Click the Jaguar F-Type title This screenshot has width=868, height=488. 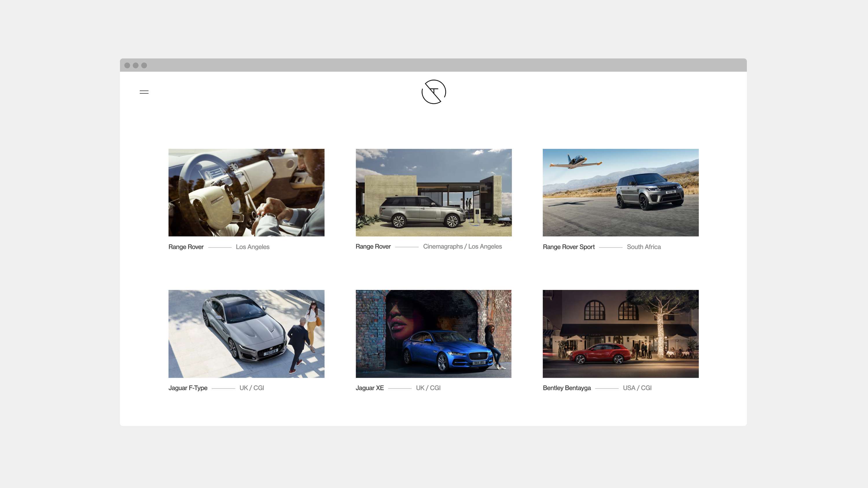pyautogui.click(x=188, y=388)
